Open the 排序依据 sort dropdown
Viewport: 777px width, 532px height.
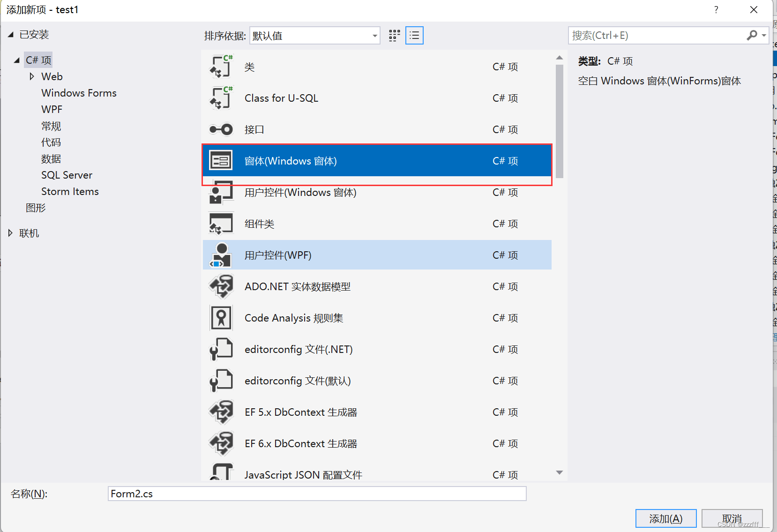pyautogui.click(x=314, y=36)
